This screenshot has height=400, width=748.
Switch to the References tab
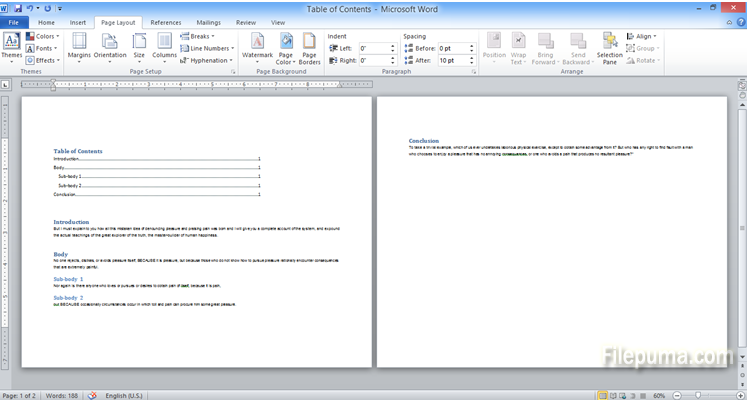(166, 21)
